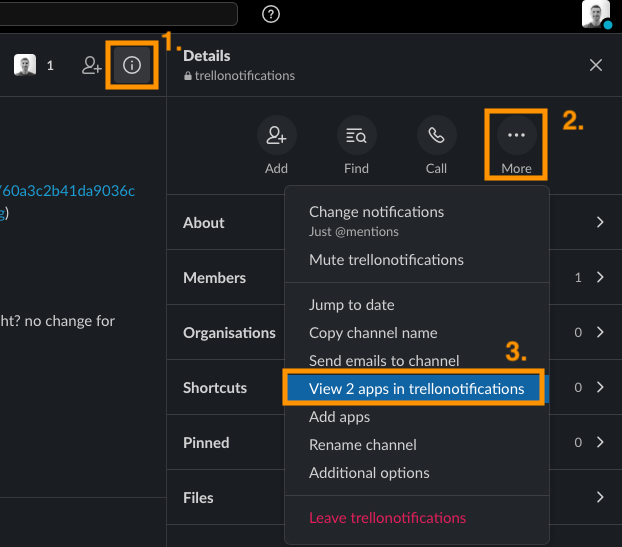Click View 2 apps in trellonotifications
This screenshot has height=547, width=622.
pyautogui.click(x=417, y=389)
